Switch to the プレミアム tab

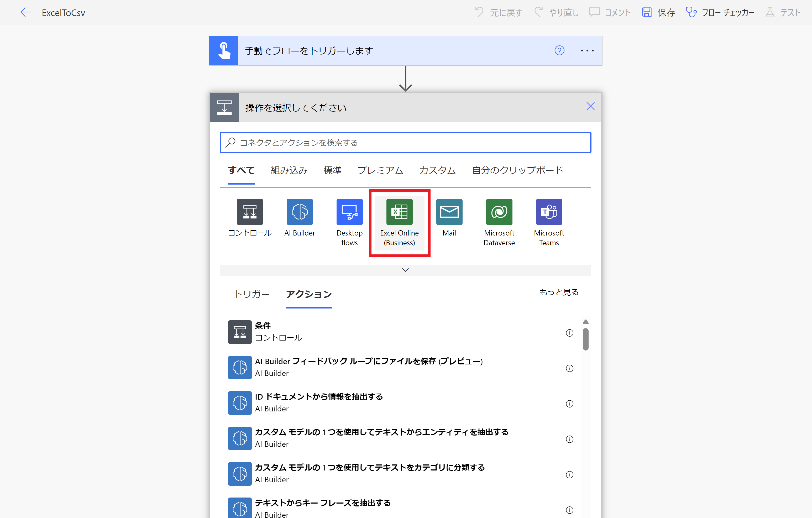pyautogui.click(x=380, y=170)
